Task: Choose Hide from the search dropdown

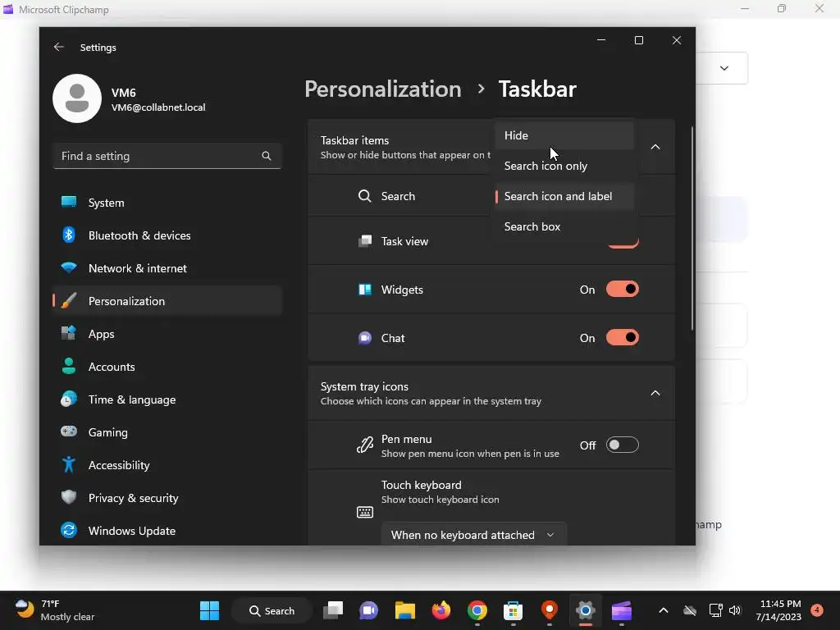Action: pyautogui.click(x=564, y=135)
